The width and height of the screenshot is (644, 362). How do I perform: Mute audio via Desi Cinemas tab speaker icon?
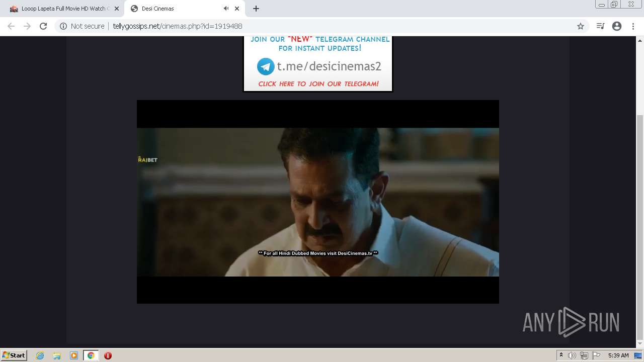tap(226, 9)
